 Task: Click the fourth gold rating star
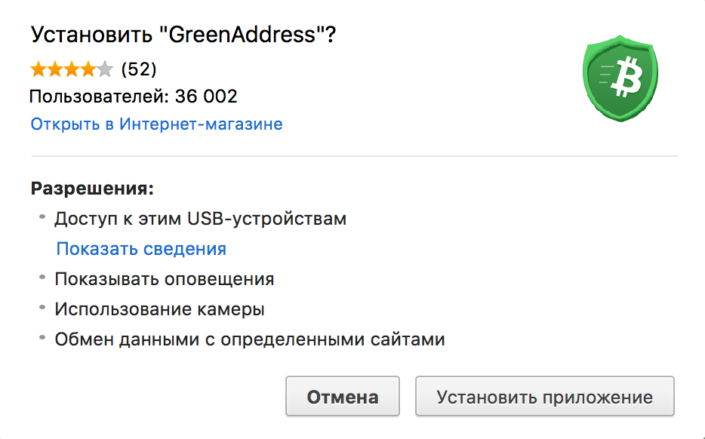pos(88,69)
